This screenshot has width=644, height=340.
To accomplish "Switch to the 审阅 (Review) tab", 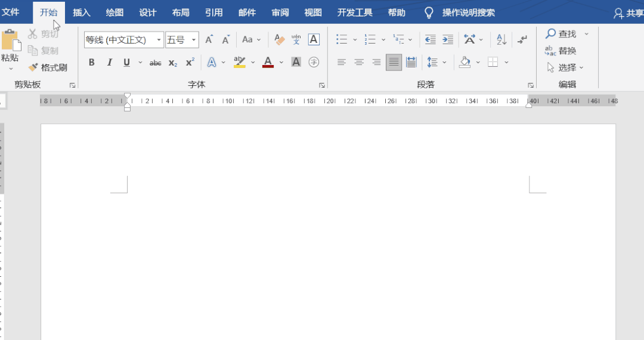I will [280, 13].
